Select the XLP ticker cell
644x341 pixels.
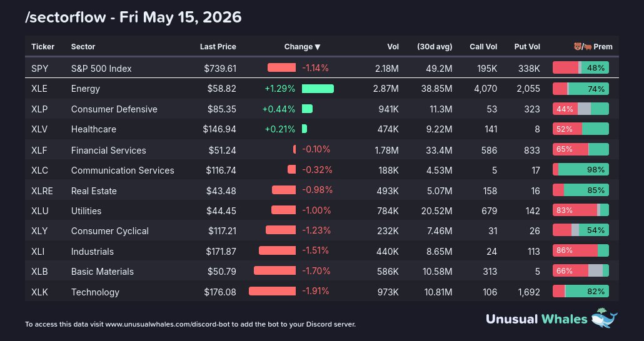(x=39, y=109)
